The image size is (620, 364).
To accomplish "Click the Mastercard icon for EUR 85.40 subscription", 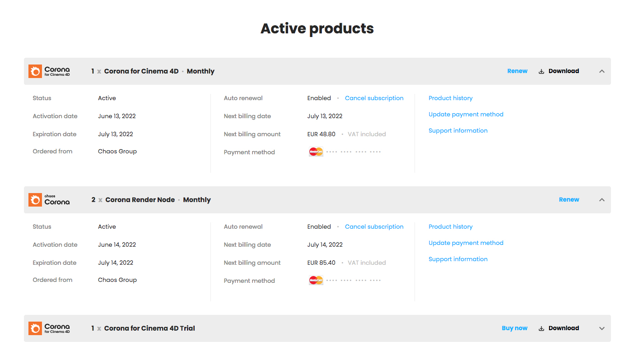I will pyautogui.click(x=316, y=281).
